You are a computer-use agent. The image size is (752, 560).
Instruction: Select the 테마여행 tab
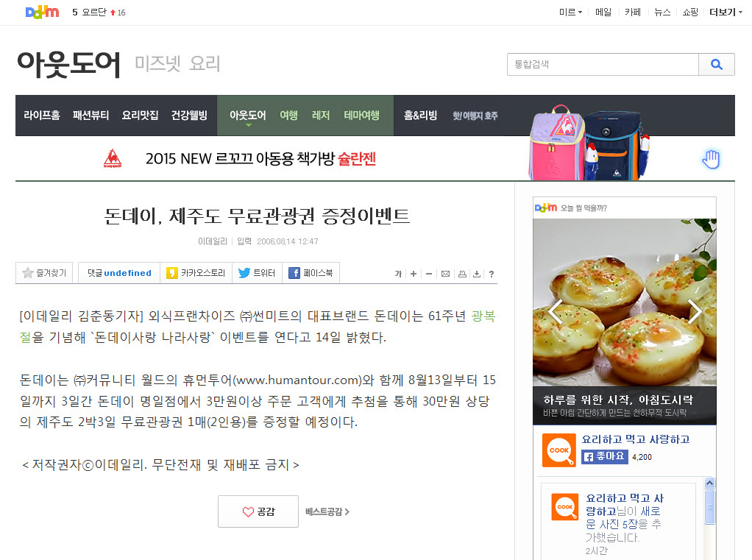pos(361,115)
